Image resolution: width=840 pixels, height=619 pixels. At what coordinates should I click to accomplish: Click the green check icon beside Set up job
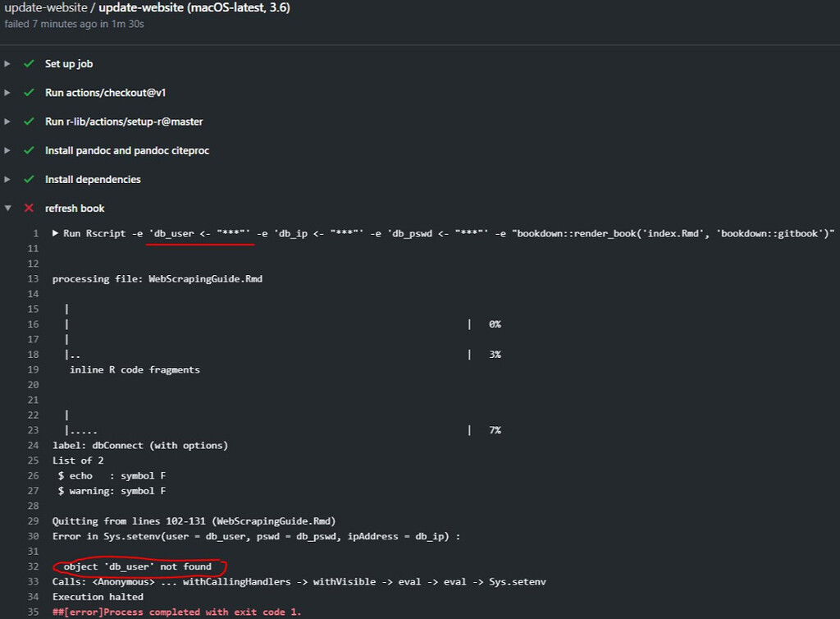29,64
